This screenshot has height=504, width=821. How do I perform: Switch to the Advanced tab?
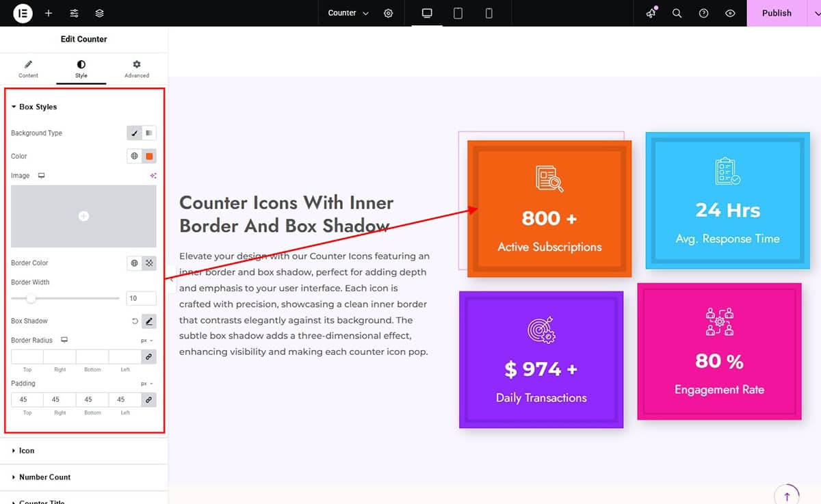137,69
